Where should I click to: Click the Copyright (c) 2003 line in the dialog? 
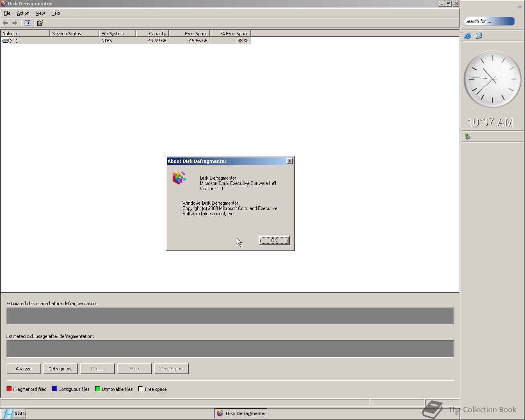(x=230, y=208)
